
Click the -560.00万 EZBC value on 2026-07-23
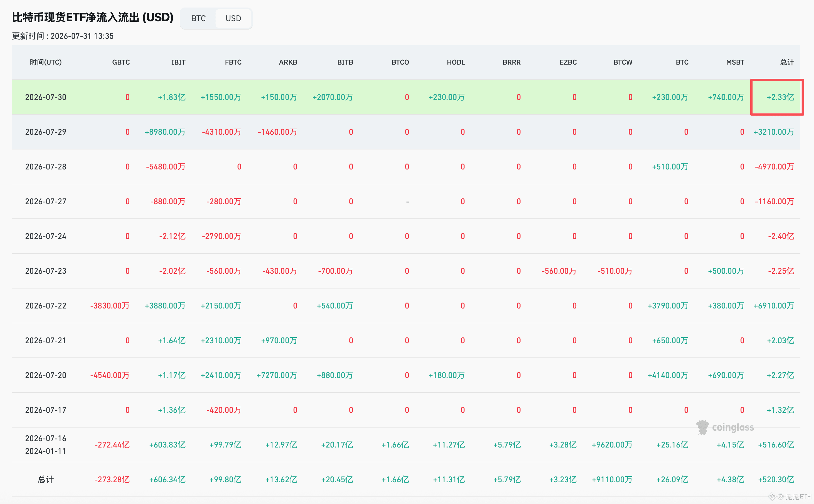559,271
